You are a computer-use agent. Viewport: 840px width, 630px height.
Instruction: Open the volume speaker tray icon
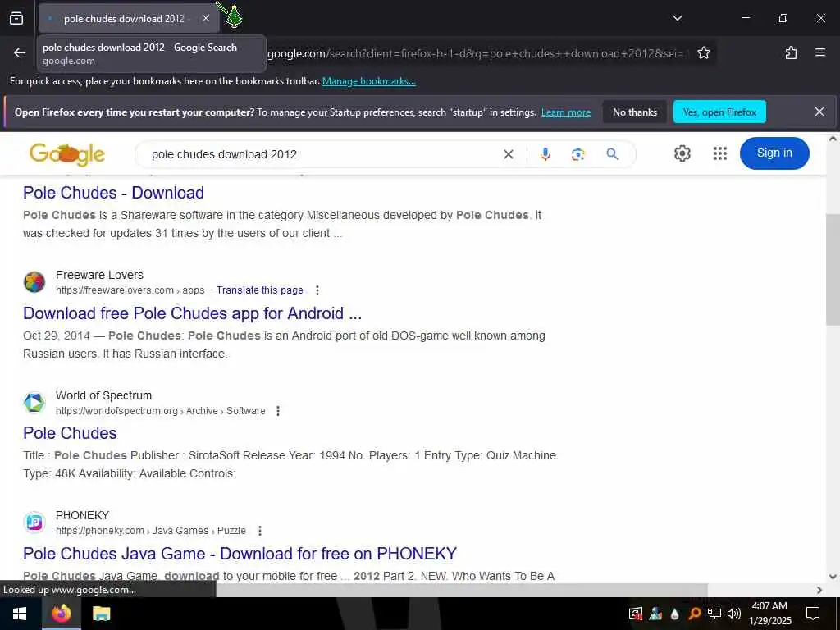(x=734, y=614)
